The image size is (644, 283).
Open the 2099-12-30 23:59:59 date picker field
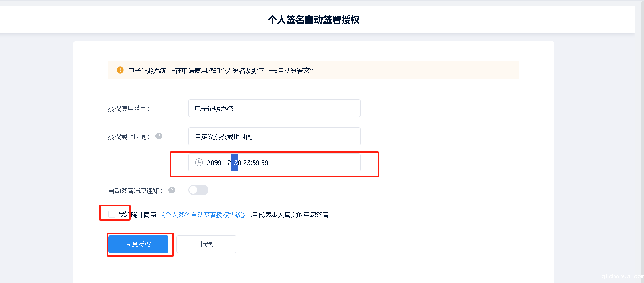275,163
